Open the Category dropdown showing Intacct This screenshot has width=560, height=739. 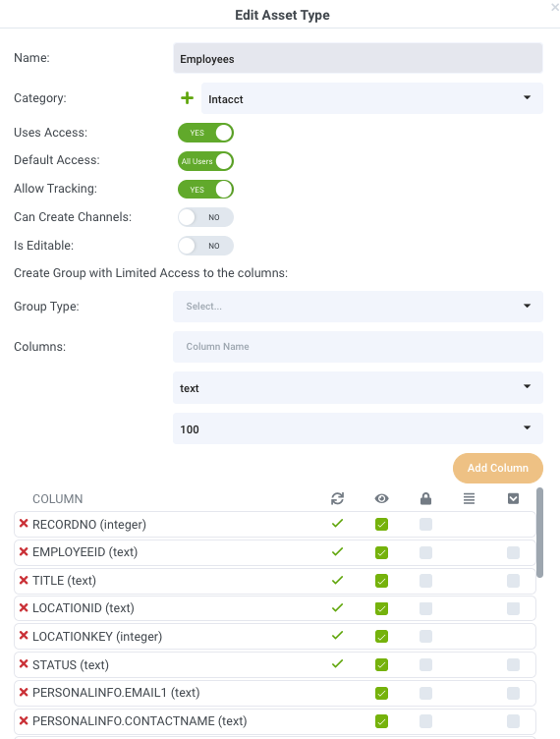[x=372, y=98]
